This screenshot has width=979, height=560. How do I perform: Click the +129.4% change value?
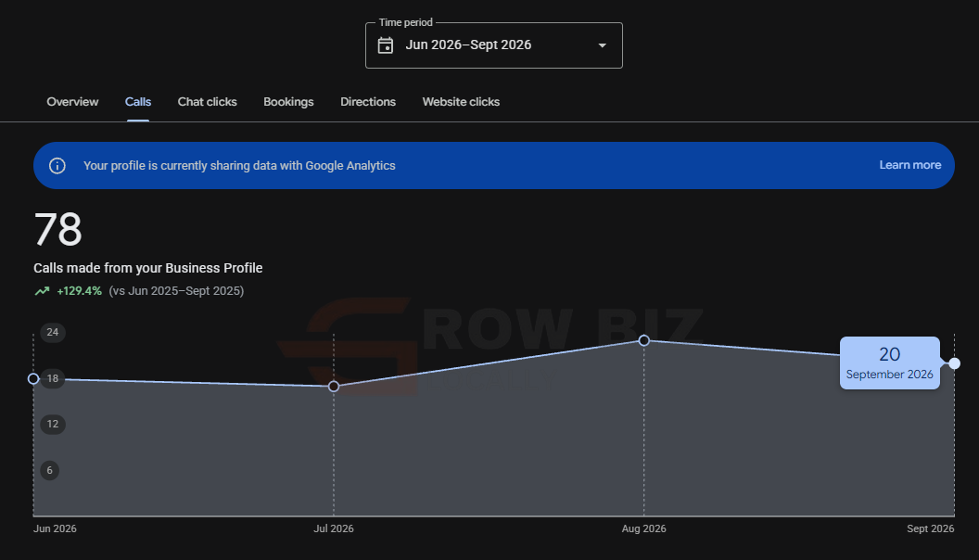(x=80, y=291)
